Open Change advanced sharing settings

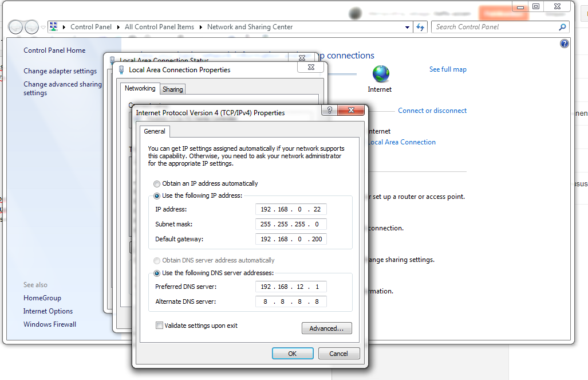point(62,89)
